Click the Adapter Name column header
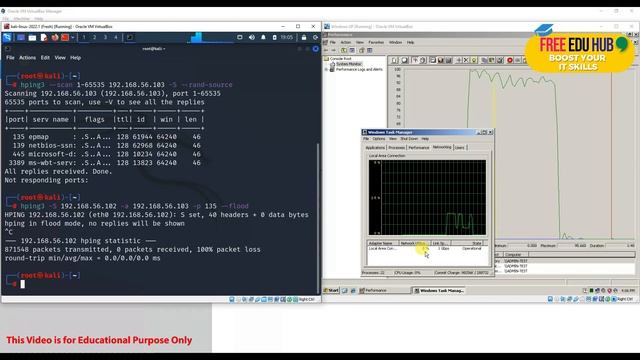The height and width of the screenshot is (360, 640). 383,243
